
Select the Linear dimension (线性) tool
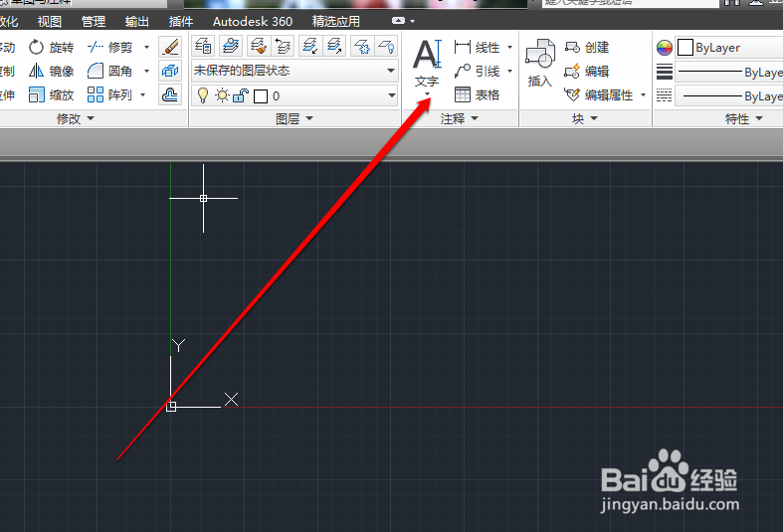click(x=478, y=48)
